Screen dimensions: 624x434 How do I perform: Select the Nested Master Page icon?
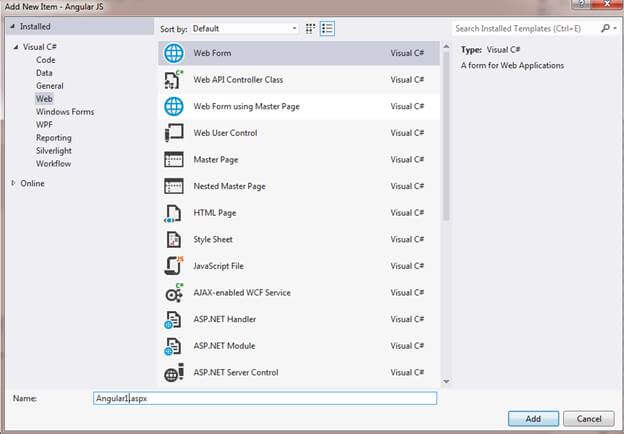pos(174,186)
